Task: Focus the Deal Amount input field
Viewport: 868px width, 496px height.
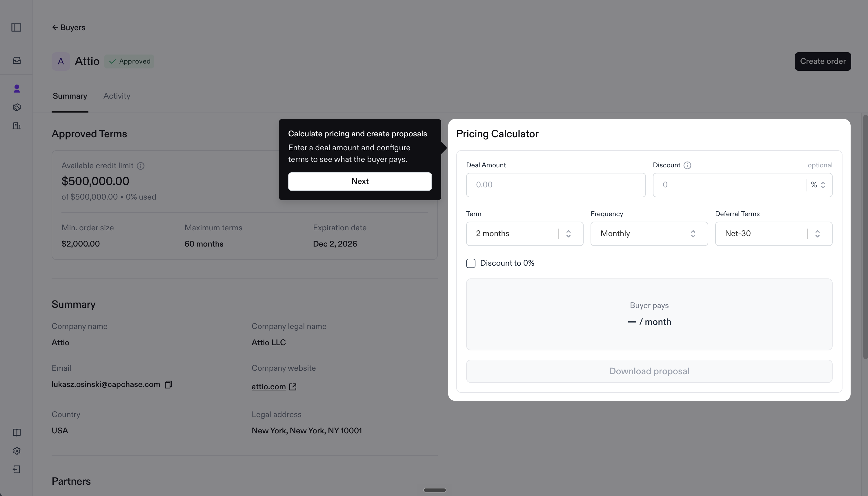Action: [556, 185]
